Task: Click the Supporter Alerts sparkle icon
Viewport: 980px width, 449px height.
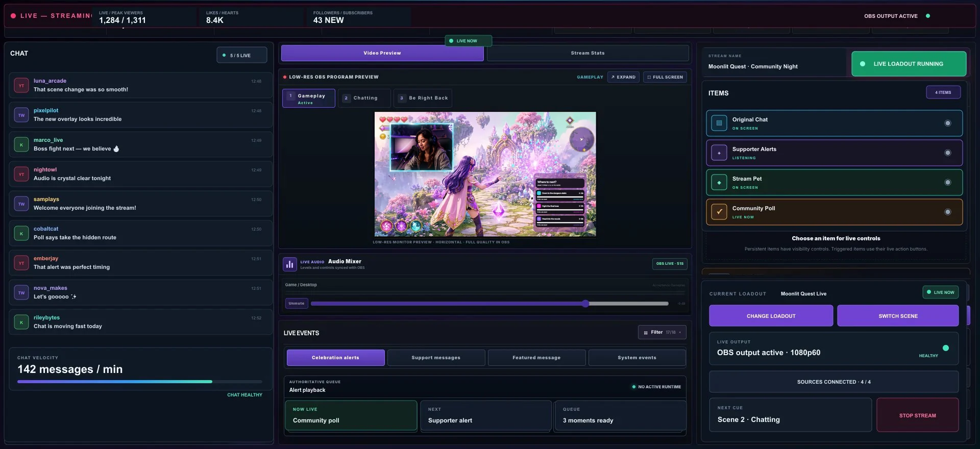Action: (719, 153)
